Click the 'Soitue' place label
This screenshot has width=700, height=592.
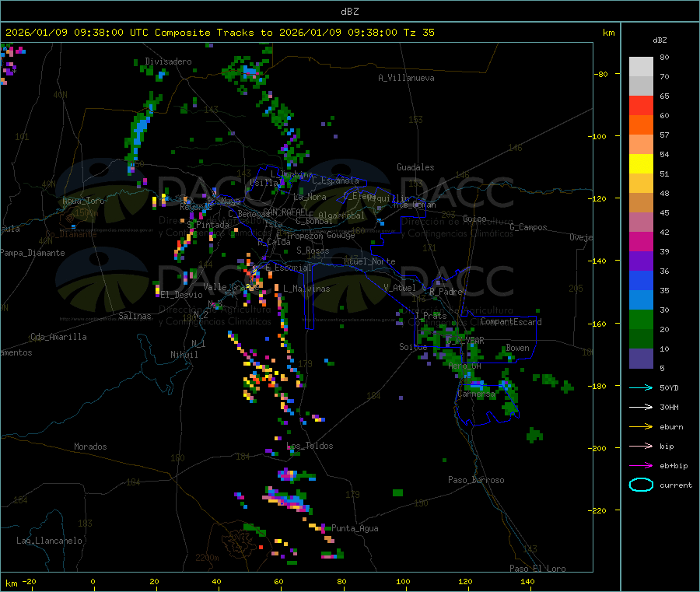tap(413, 347)
